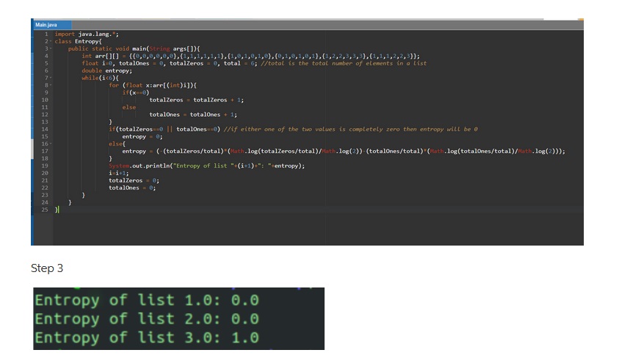644x361 pixels.
Task: Click the 'Entropy of list 3.0' output line
Action: click(x=146, y=338)
